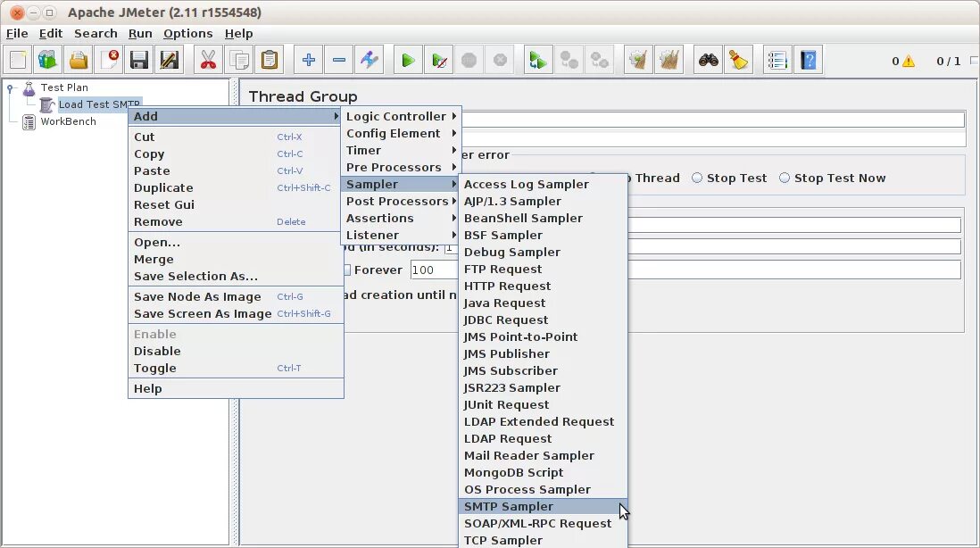980x548 pixels.
Task: Choose Debug Sampler entry
Action: coord(544,253)
